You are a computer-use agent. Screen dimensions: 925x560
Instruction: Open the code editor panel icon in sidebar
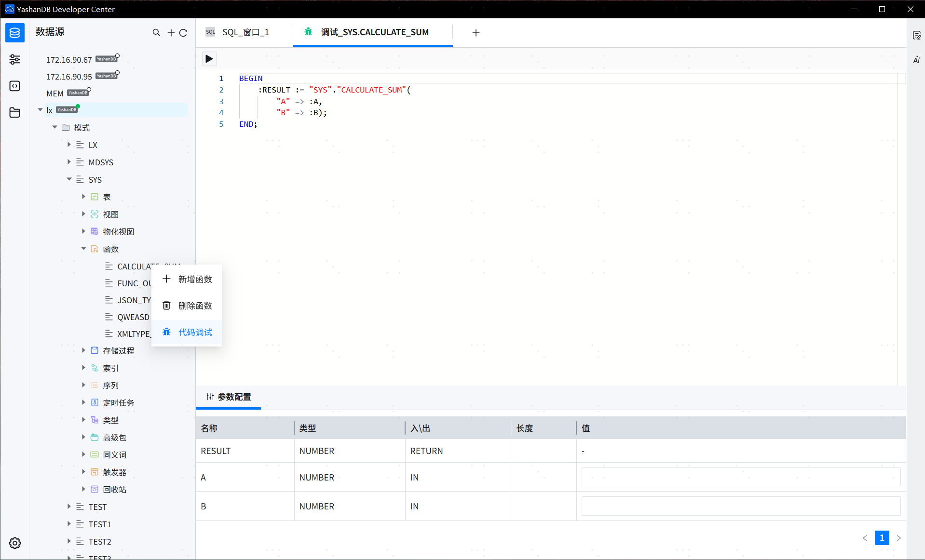pos(14,86)
